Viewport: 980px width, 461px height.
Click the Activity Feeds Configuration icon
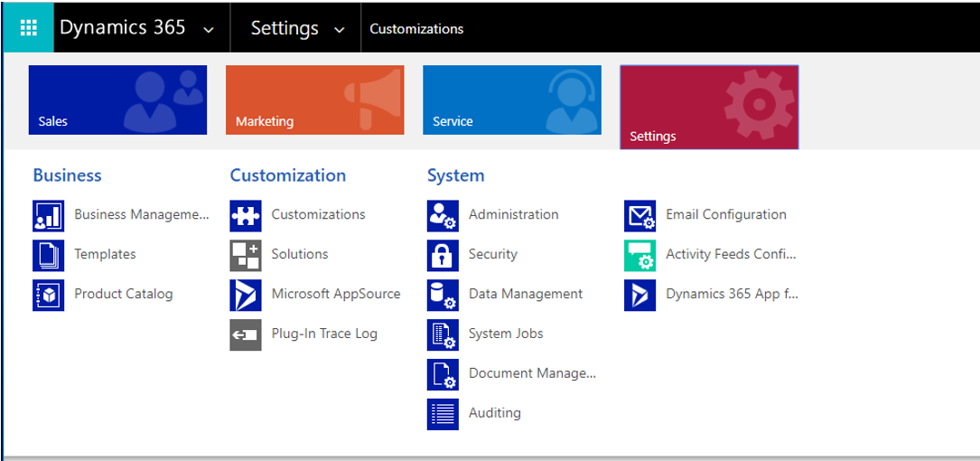pyautogui.click(x=640, y=255)
